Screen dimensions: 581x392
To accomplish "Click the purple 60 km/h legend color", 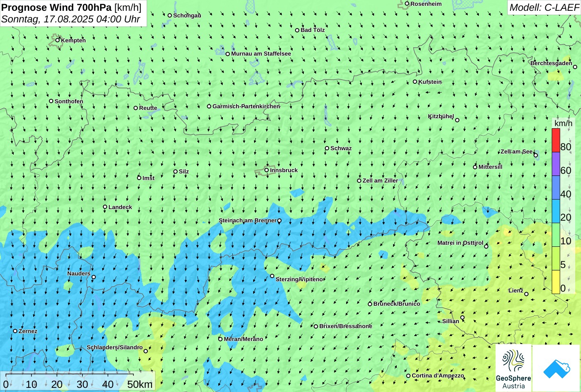I will 556,164.
